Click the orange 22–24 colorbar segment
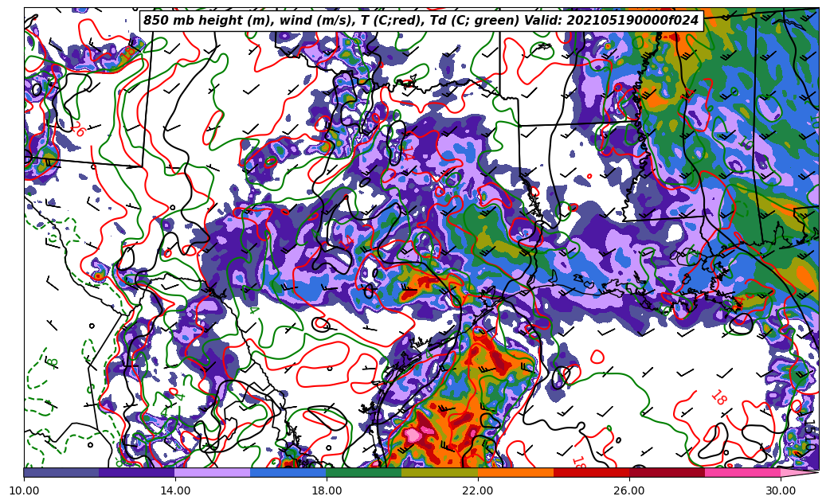The width and height of the screenshot is (826, 504). (515, 472)
